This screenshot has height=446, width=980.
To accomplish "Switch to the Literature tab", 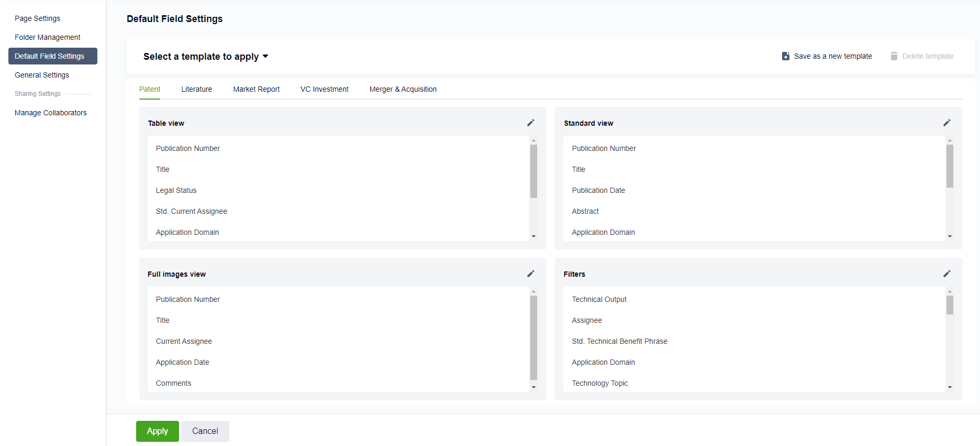I will [x=196, y=89].
